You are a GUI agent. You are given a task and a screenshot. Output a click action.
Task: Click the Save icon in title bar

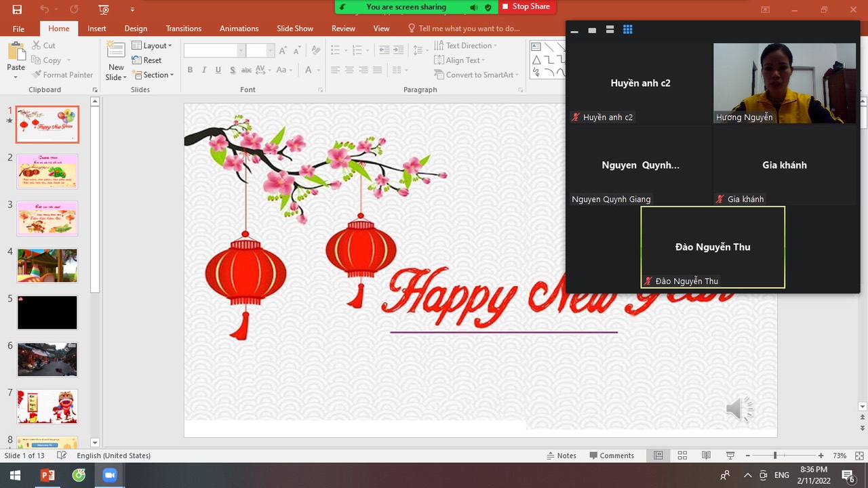point(17,9)
